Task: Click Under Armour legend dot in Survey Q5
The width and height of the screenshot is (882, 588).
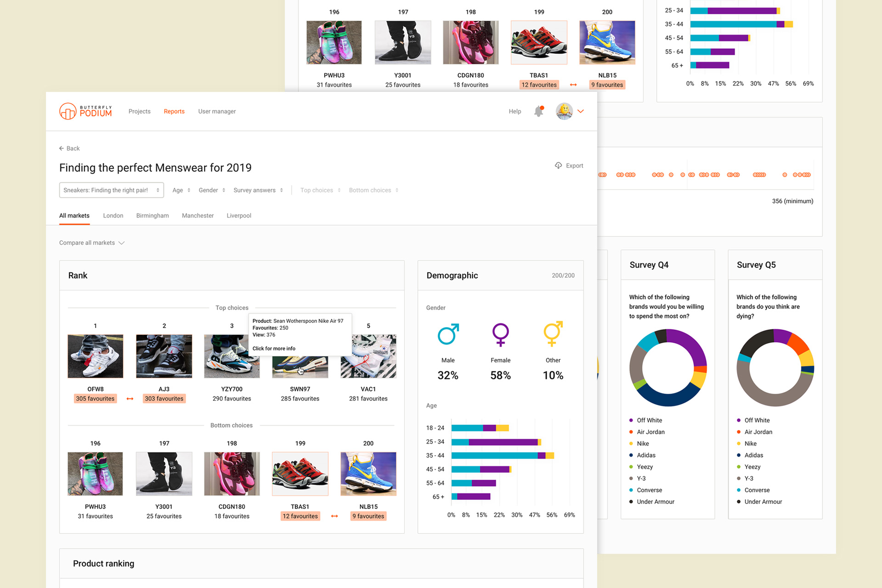Action: pos(739,502)
